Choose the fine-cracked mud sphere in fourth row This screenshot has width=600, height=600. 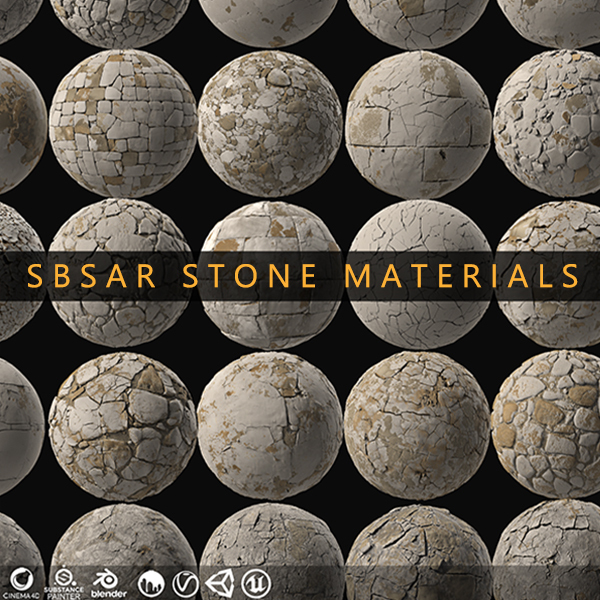pyautogui.click(x=418, y=426)
